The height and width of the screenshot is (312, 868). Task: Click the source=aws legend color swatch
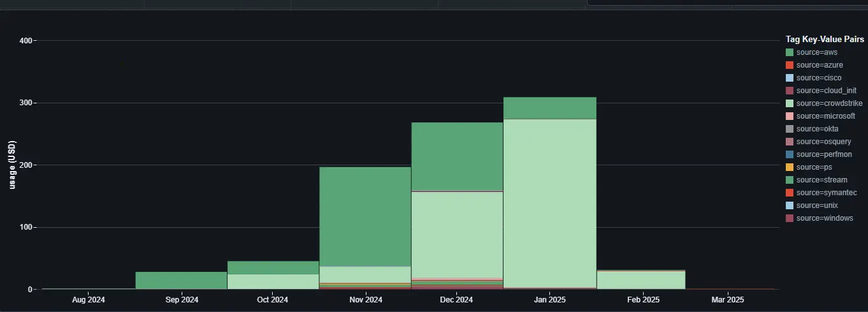pos(790,52)
